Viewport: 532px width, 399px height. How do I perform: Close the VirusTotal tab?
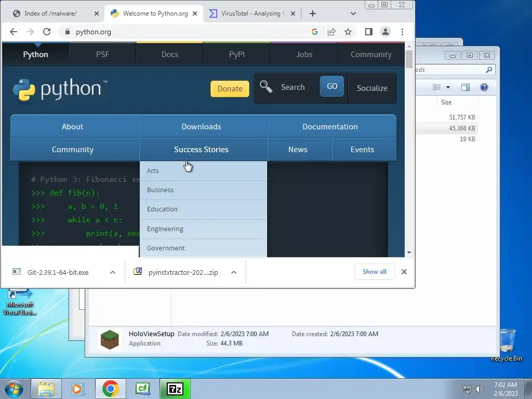tap(293, 14)
